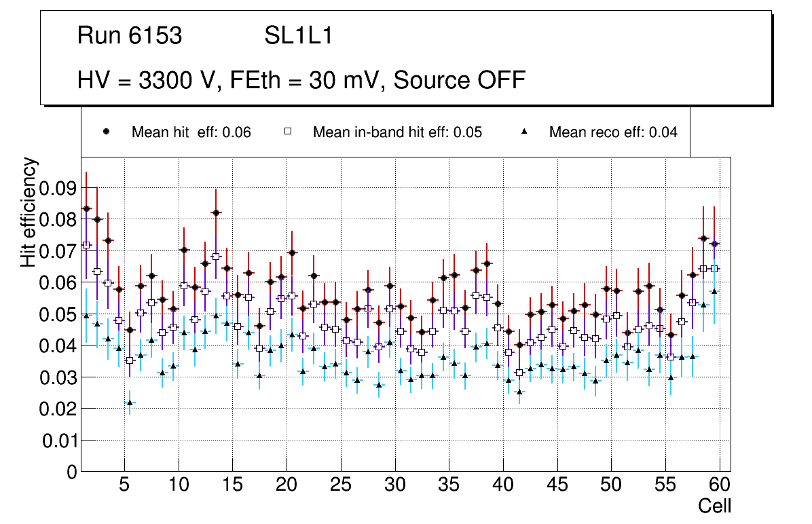Screen dimensions: 812x524
Task: Click the lowest triangle data point near cell 5
Action: pyautogui.click(x=130, y=403)
